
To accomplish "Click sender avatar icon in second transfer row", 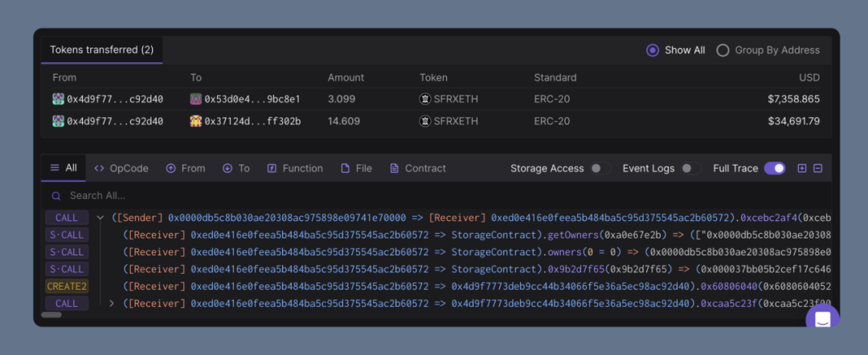I will (58, 121).
